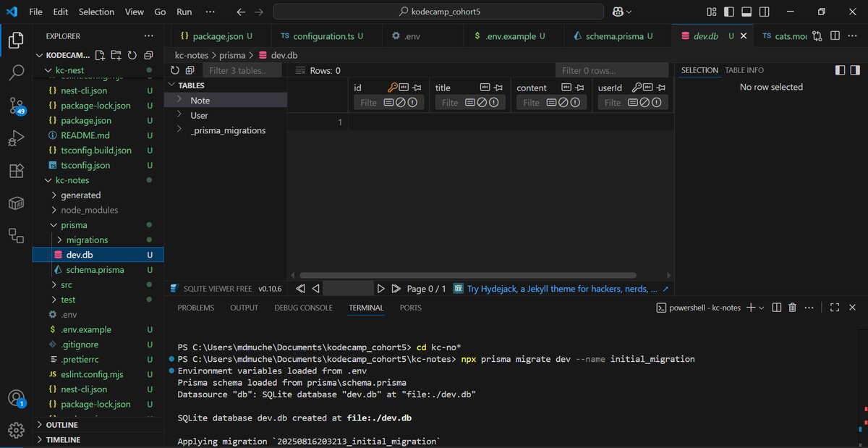Click the Filter 0 rows search field

pos(612,70)
